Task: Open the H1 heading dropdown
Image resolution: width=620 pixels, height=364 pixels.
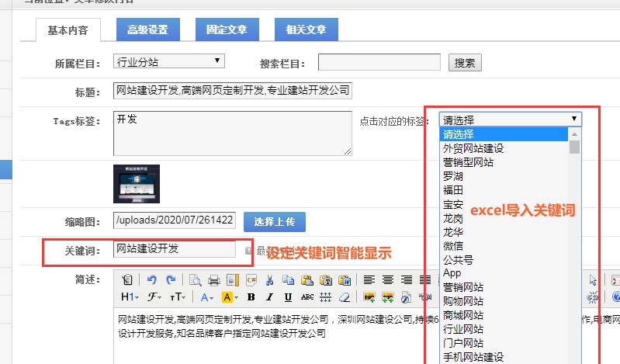Action: [x=130, y=297]
